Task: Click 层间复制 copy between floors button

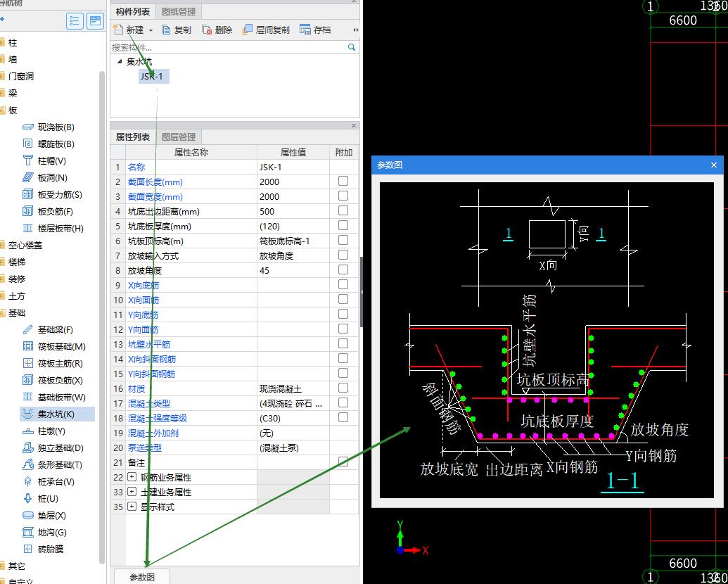Action: coord(266,30)
